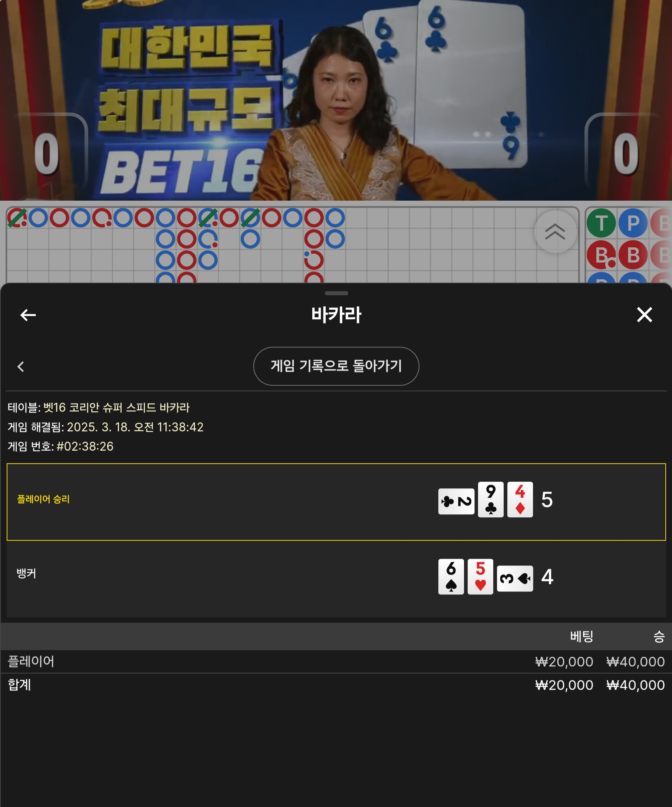Select the blue P player icon
This screenshot has height=807, width=672.
pos(633,223)
